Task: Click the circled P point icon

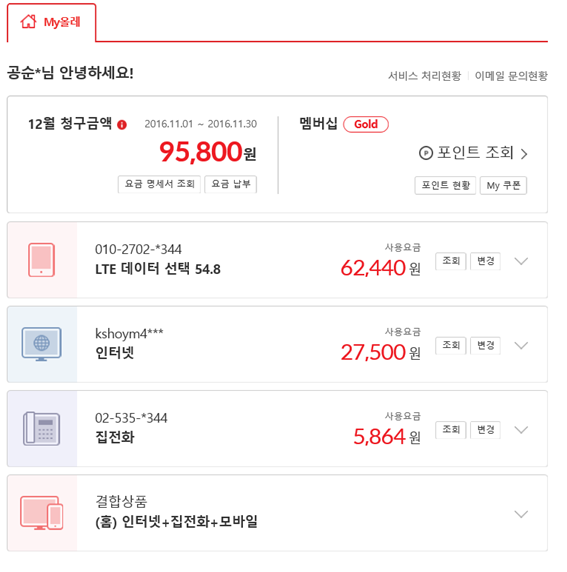Action: click(426, 153)
